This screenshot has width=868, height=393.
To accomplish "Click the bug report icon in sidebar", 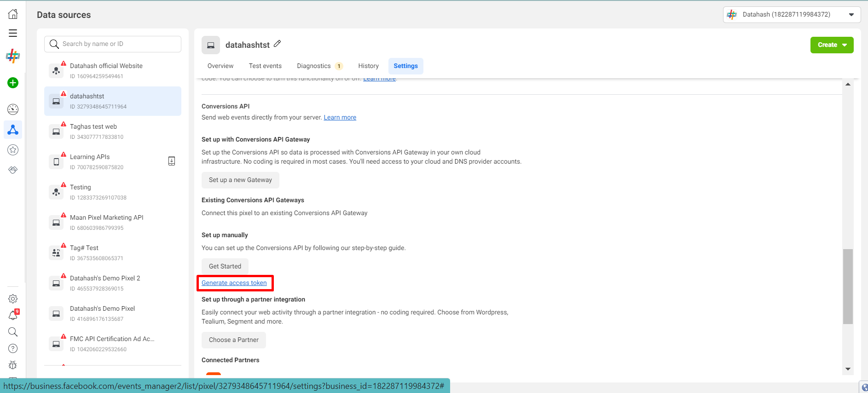I will (13, 365).
